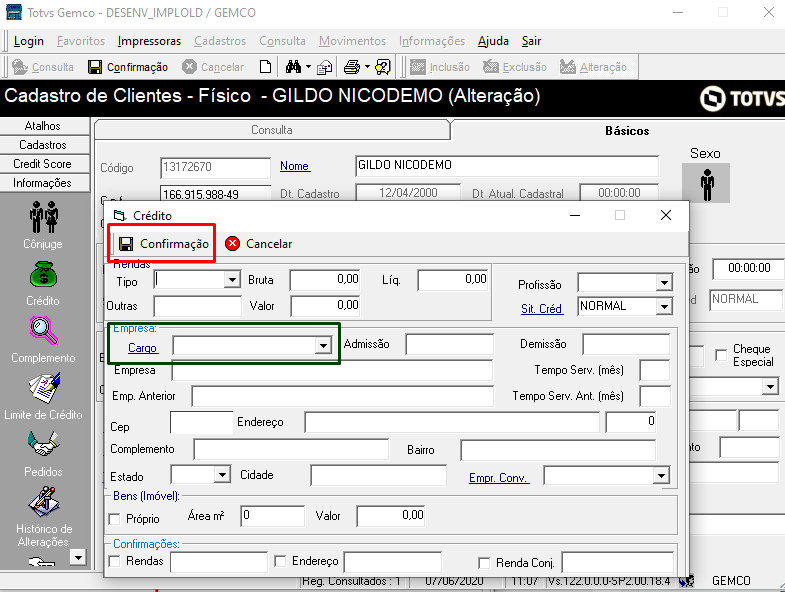Click the Credit Score sidebar button

pyautogui.click(x=45, y=164)
